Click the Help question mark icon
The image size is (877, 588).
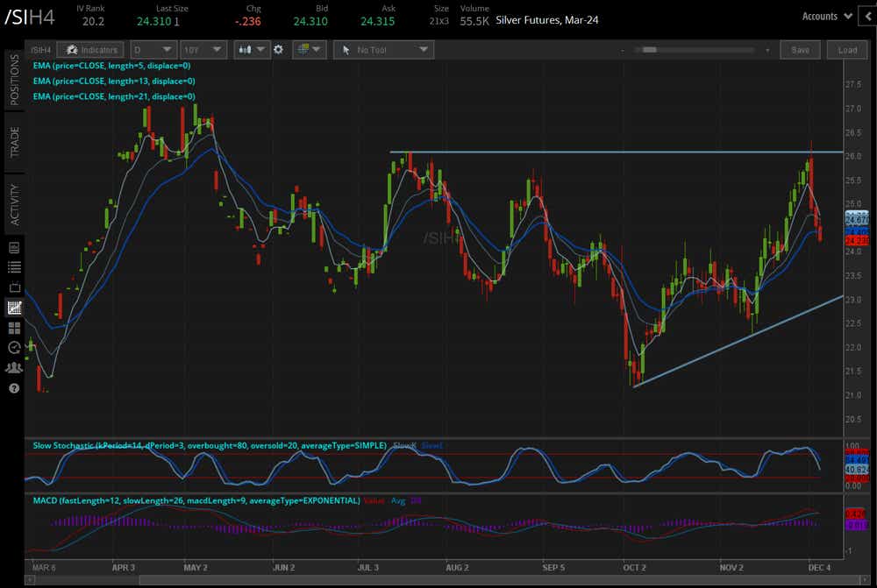(12, 388)
